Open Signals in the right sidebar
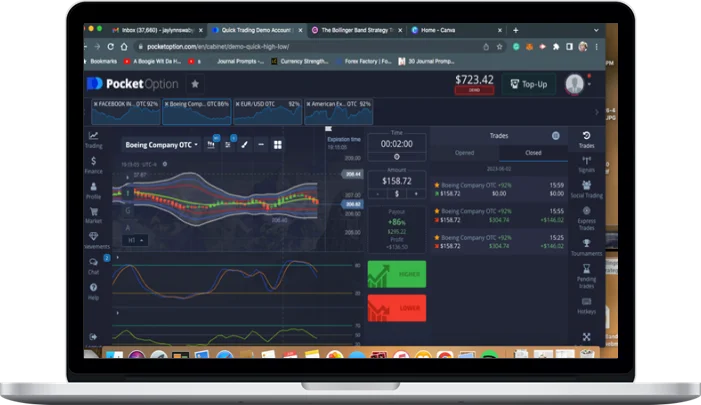The height and width of the screenshot is (405, 701). [x=586, y=162]
